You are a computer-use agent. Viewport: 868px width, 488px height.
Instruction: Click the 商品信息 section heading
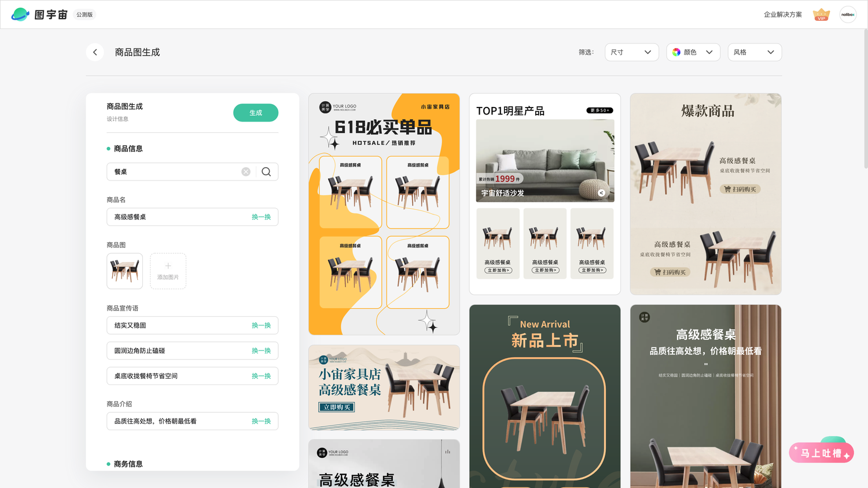pos(128,149)
